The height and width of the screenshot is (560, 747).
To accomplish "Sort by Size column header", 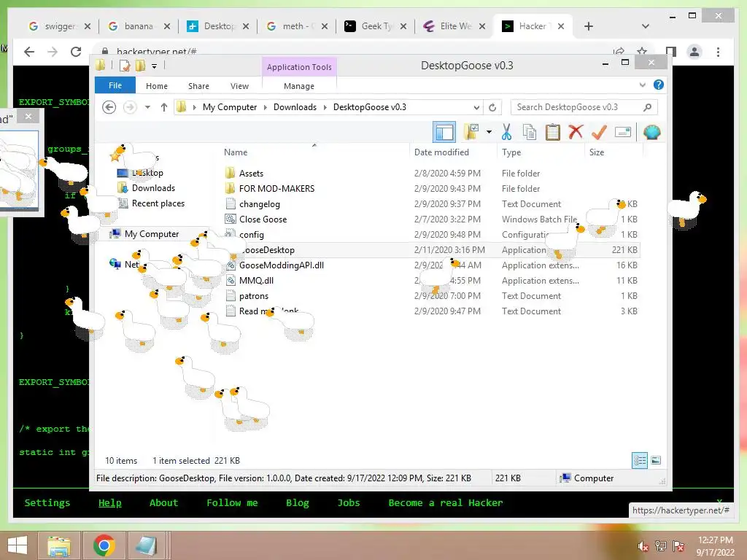I will (597, 152).
